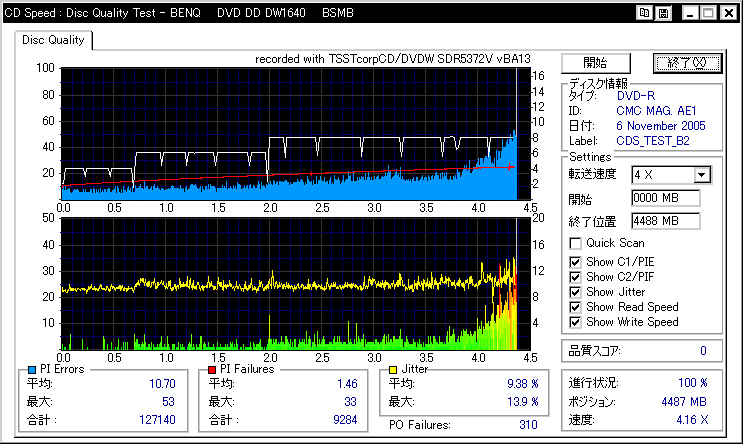Click the label CDS_TEST_B2
The height and width of the screenshot is (444, 743).
point(652,141)
